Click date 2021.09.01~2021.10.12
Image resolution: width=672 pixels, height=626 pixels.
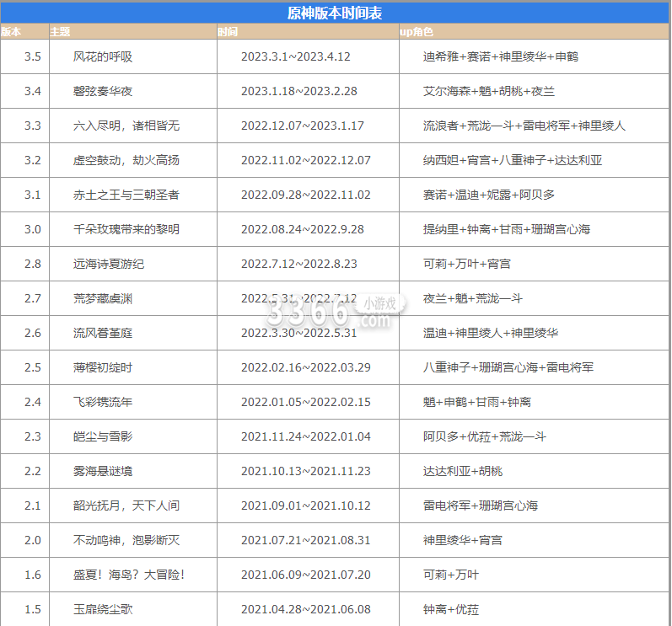click(x=306, y=506)
